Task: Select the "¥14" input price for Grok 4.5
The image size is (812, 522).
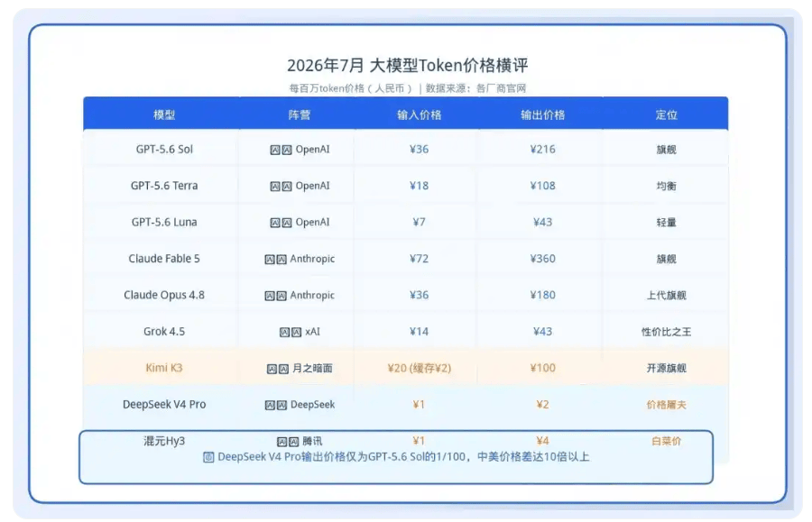Action: (419, 332)
